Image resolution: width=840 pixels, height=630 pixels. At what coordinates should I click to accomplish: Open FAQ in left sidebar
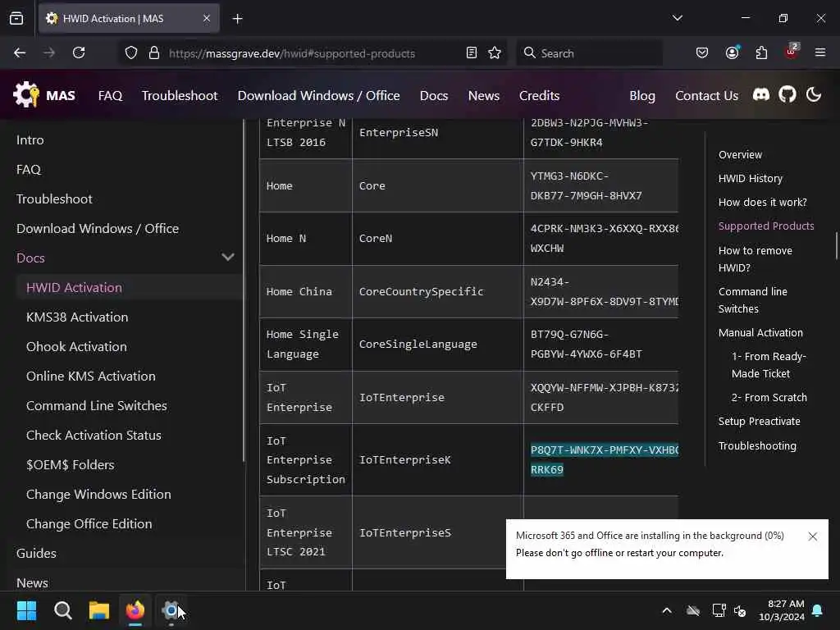(x=29, y=169)
